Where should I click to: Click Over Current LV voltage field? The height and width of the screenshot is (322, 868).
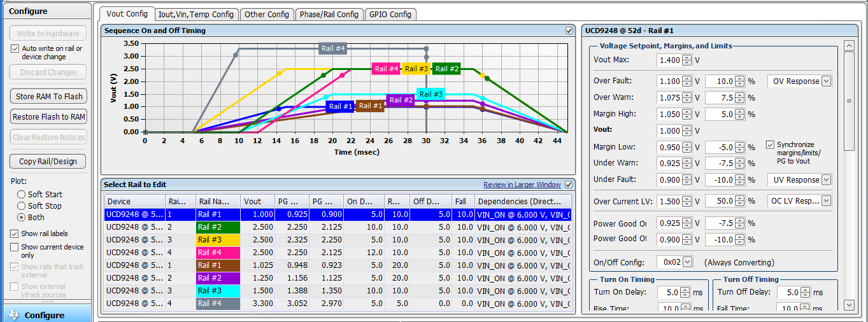[x=669, y=200]
